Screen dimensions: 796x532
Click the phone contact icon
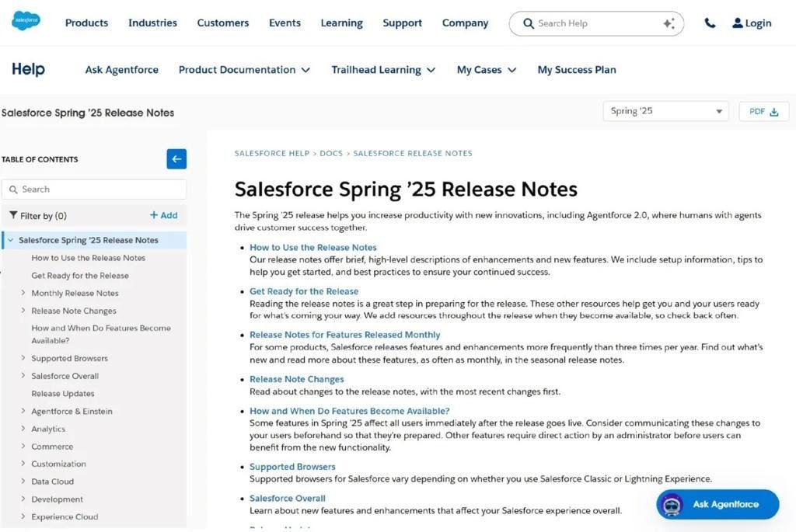point(710,23)
